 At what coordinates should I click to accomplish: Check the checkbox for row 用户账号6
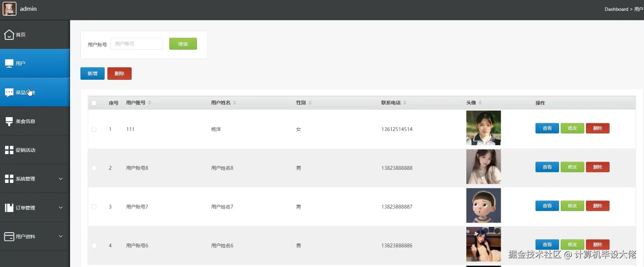tap(94, 246)
